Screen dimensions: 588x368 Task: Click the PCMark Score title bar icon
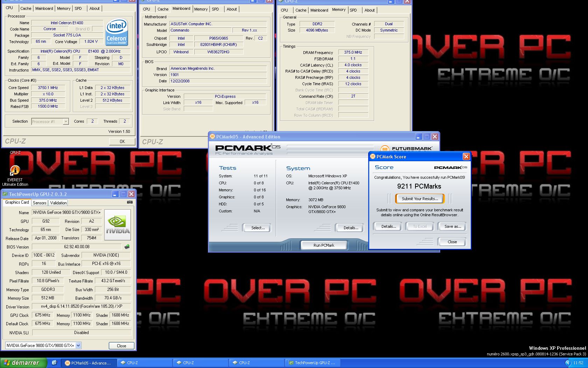tap(373, 157)
